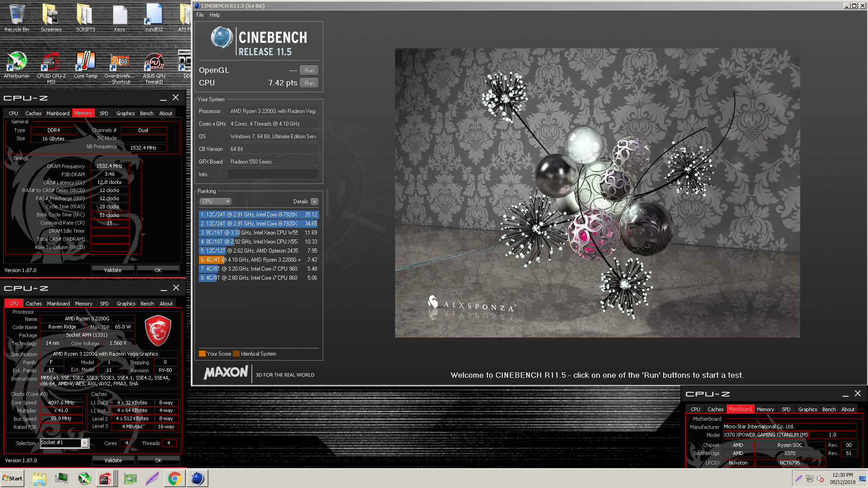Click the clock showing 12:30 PM

[x=842, y=475]
